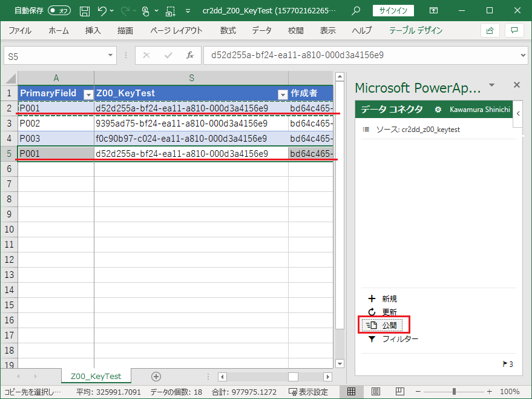532x399 pixels.
Task: Click the サインイン button
Action: pyautogui.click(x=393, y=11)
